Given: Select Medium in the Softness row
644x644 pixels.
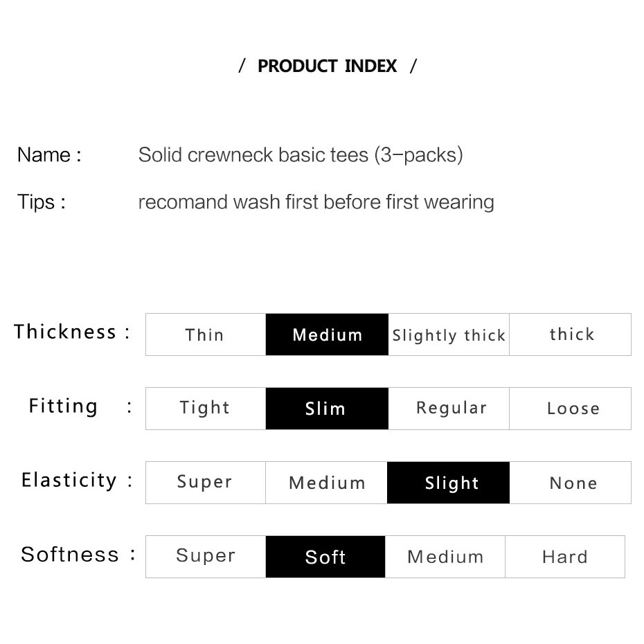Looking at the screenshot, I should (445, 556).
